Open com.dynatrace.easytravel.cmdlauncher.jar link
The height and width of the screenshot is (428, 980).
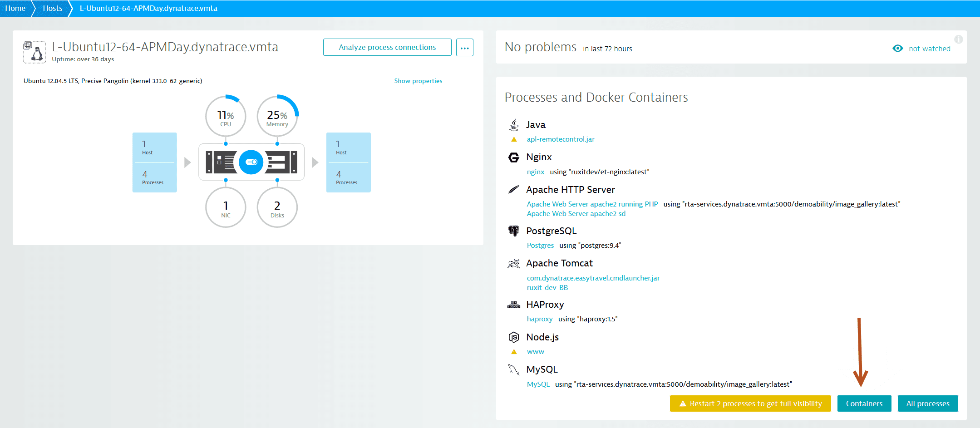[x=593, y=278]
